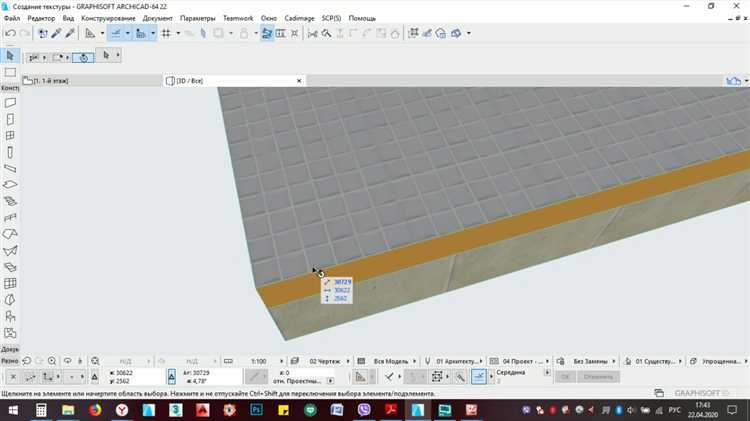Open the Редактор menu
The height and width of the screenshot is (421, 750).
pyautogui.click(x=41, y=18)
